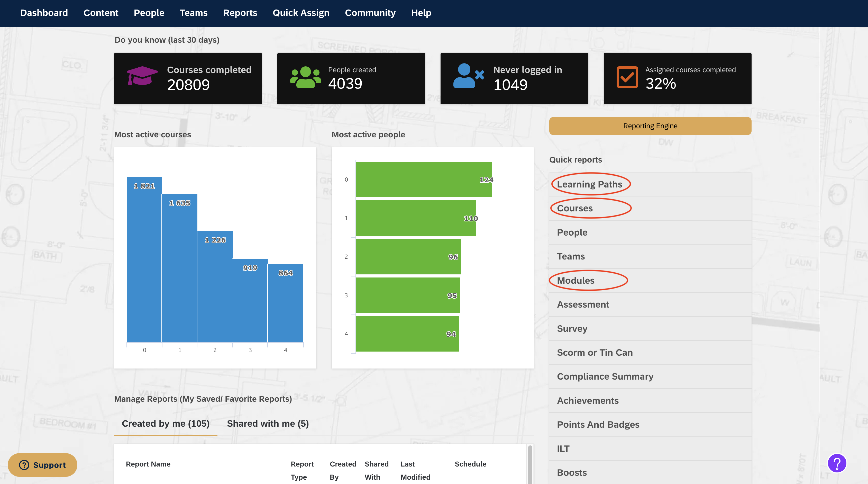Click the 1 821 blue bar
Image resolution: width=868 pixels, height=484 pixels.
[144, 259]
